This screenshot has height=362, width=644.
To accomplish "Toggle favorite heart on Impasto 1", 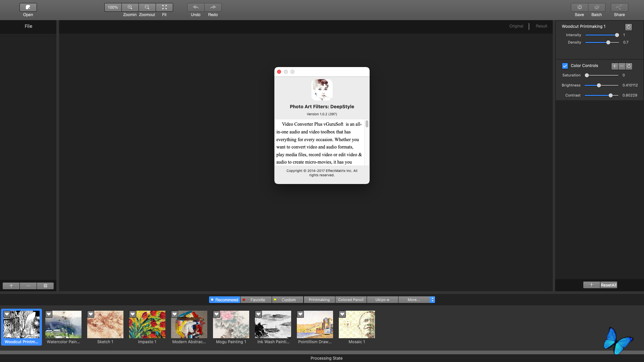I will 133,314.
